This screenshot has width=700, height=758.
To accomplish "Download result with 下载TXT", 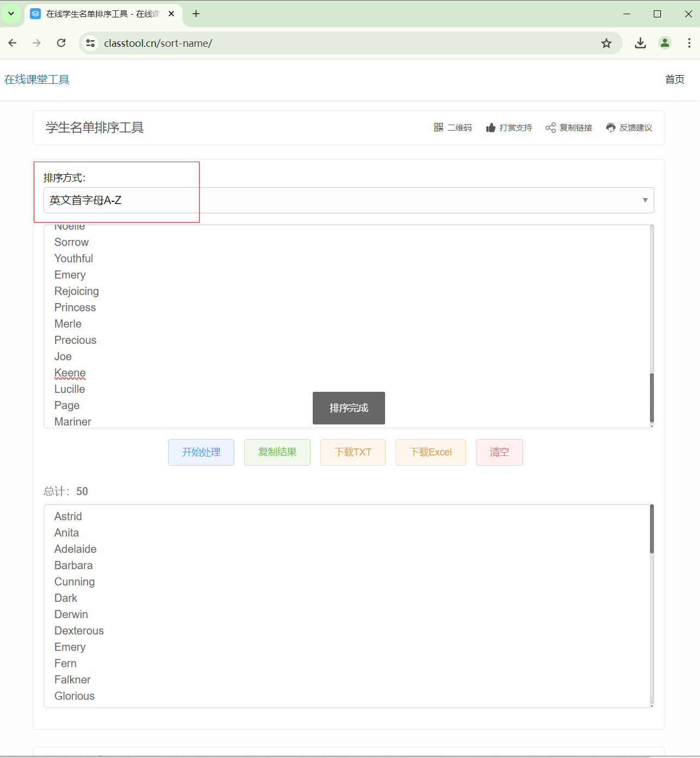I will coord(353,452).
